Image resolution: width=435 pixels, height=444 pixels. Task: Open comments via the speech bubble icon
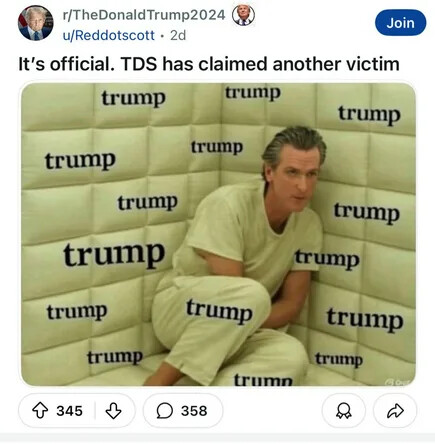point(165,411)
